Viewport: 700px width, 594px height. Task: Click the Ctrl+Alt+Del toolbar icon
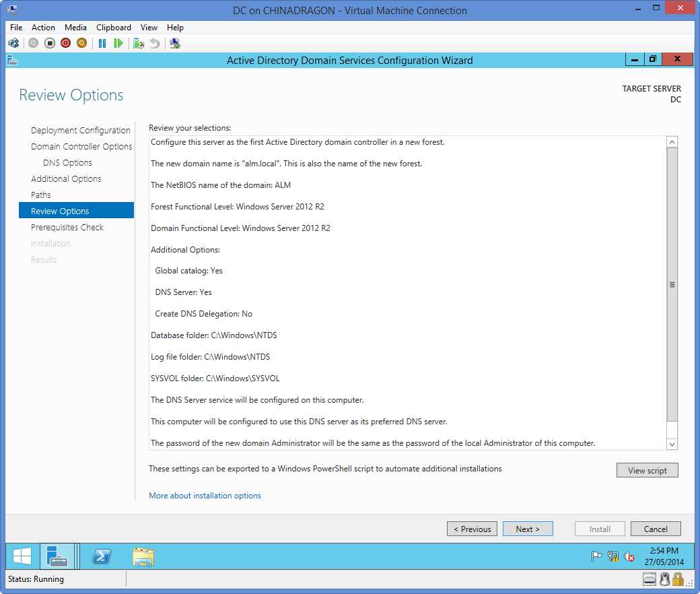(13, 43)
